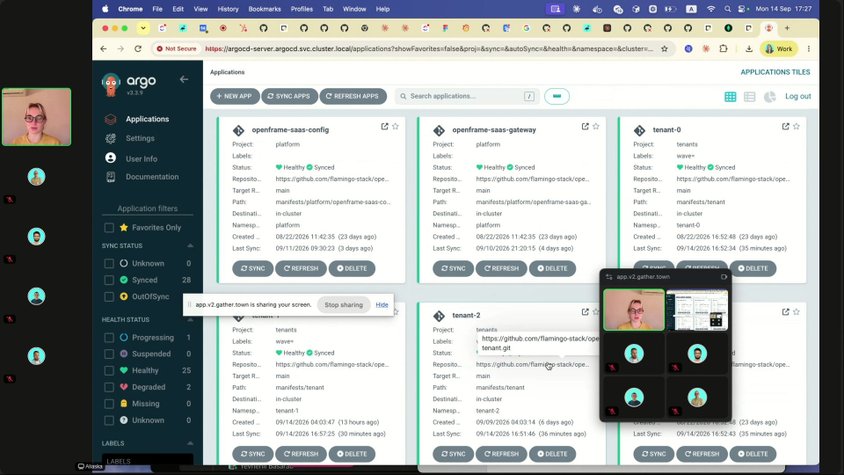Screen dimensions: 844x475
Task: Select the shared screen thumbnail in gather.town popup
Action: pos(697,310)
